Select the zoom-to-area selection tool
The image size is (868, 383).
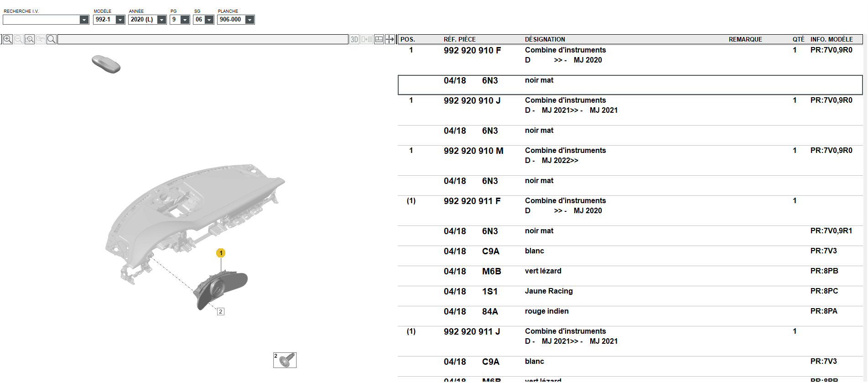click(x=30, y=39)
